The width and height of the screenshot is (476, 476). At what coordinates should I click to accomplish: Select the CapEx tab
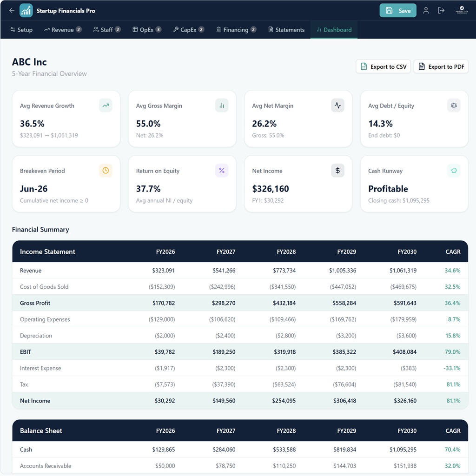pyautogui.click(x=189, y=30)
